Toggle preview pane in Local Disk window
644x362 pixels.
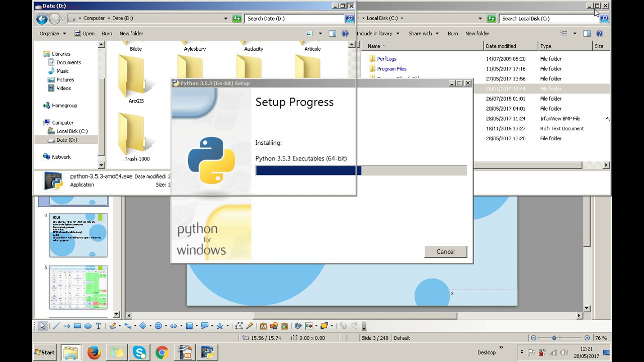click(x=587, y=34)
